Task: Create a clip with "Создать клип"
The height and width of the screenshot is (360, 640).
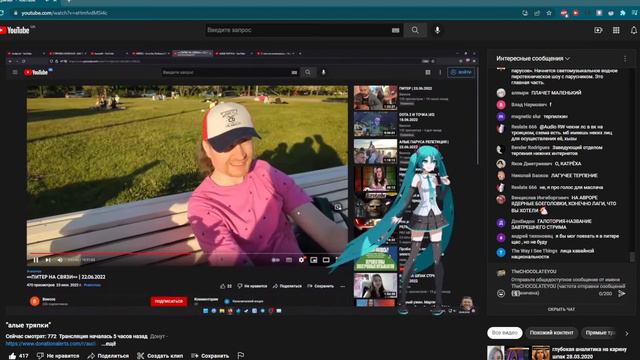Action: point(160,356)
